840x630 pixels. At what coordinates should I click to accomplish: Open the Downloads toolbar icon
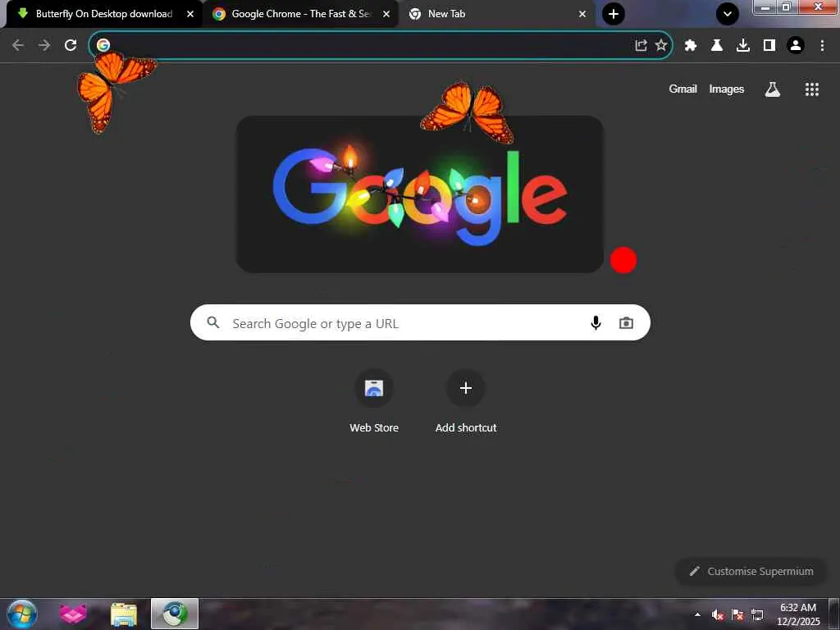(743, 46)
